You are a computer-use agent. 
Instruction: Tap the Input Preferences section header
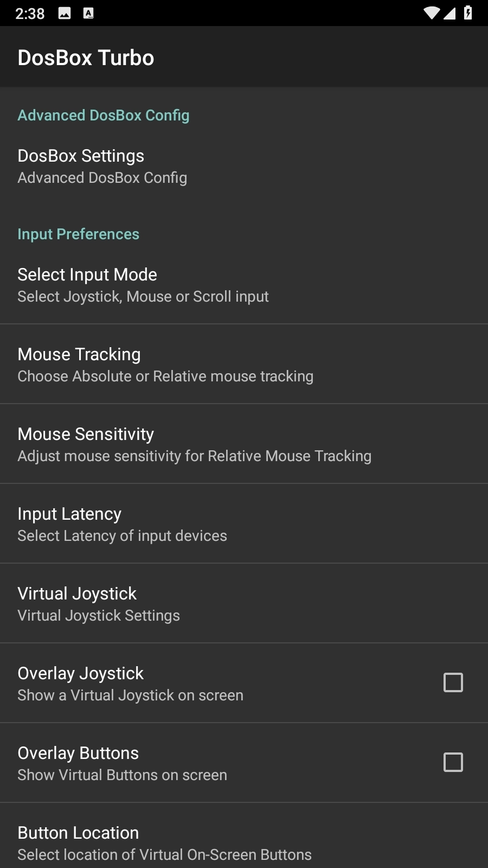point(78,234)
